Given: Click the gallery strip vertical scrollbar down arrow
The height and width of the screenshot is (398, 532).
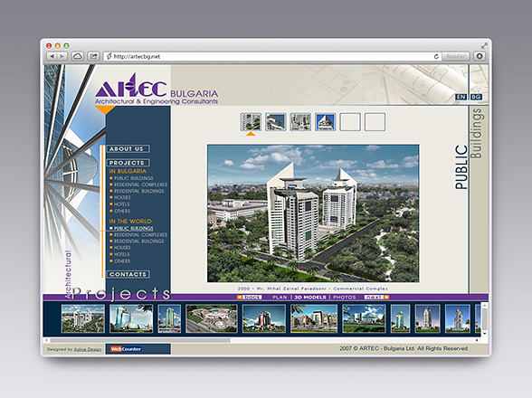Looking at the screenshot, I should point(485,334).
